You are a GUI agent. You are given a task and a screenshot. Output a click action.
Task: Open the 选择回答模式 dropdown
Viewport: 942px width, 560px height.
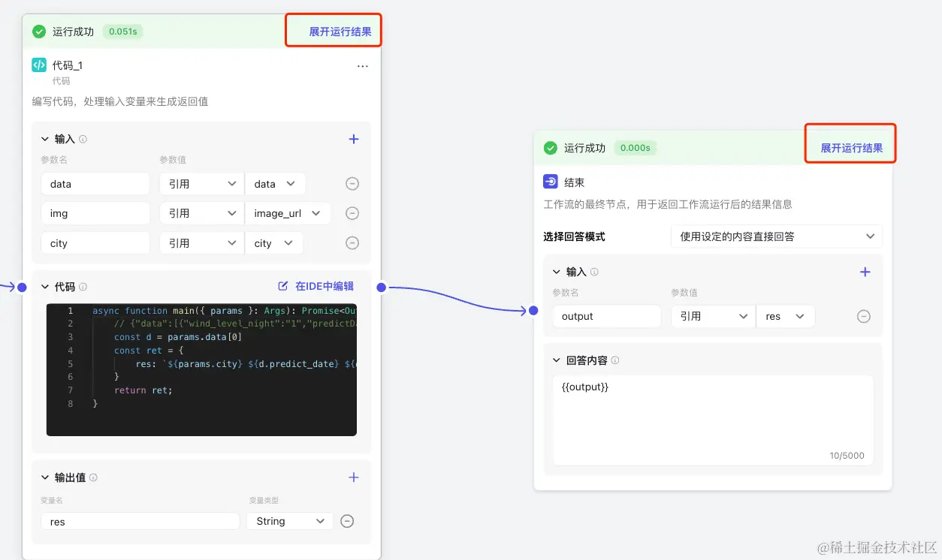tap(777, 236)
